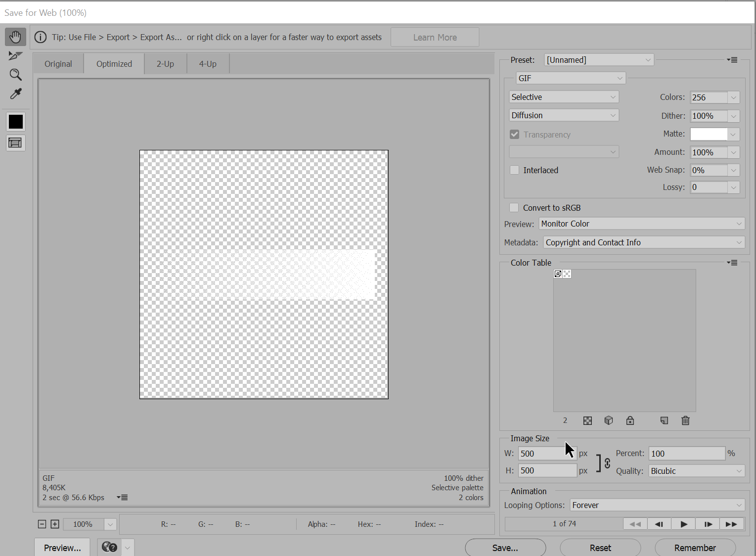Select the Hand tool

(15, 37)
